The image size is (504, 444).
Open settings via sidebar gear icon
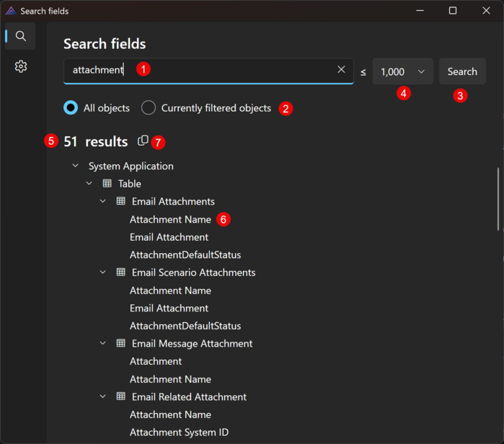point(21,66)
